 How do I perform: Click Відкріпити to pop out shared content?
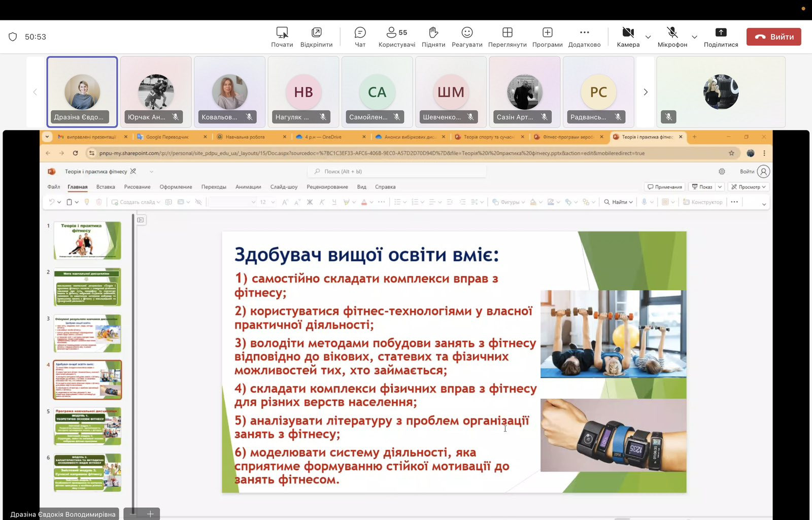point(316,37)
